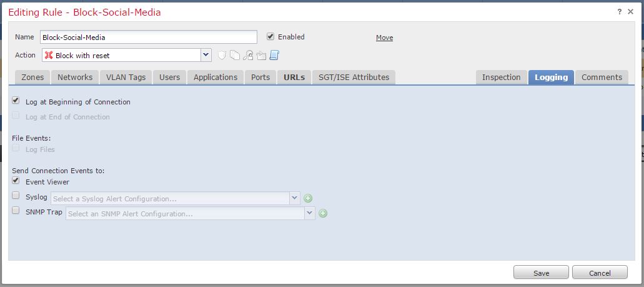This screenshot has height=287, width=644.
Task: Switch to the Networks tab
Action: click(75, 78)
